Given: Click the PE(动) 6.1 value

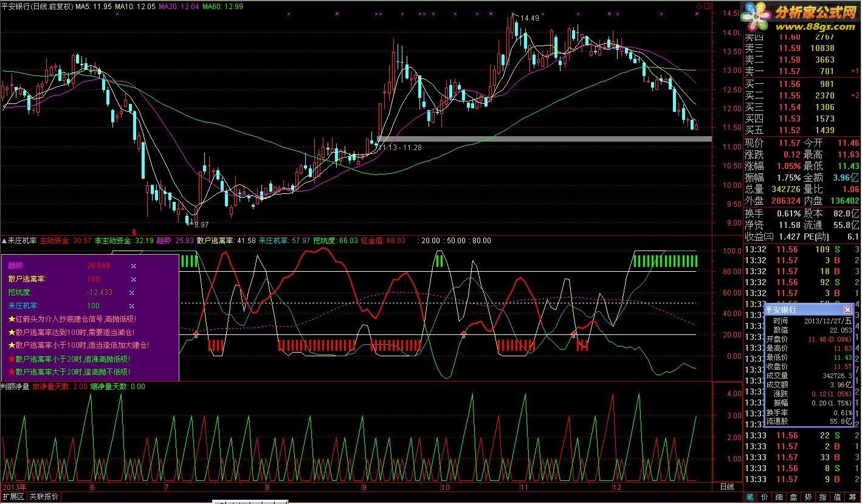Looking at the screenshot, I should pyautogui.click(x=854, y=236).
